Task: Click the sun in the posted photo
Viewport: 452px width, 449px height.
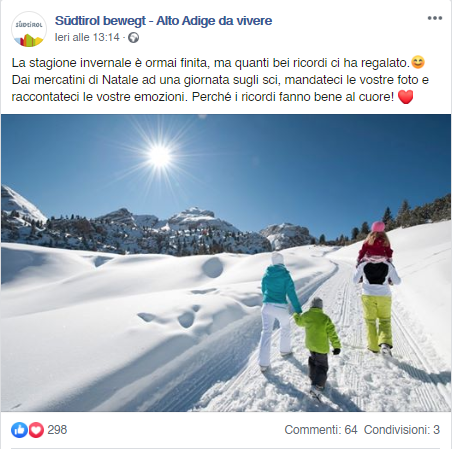Action: 160,155
